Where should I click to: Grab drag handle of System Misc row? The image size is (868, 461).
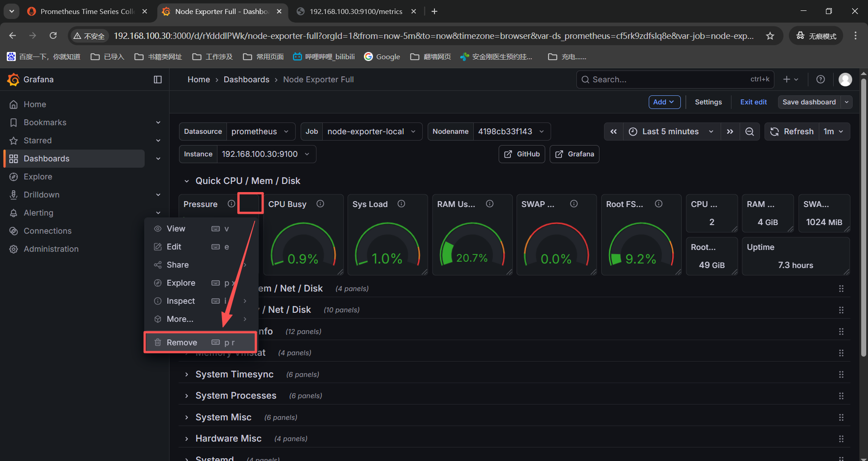pos(841,417)
